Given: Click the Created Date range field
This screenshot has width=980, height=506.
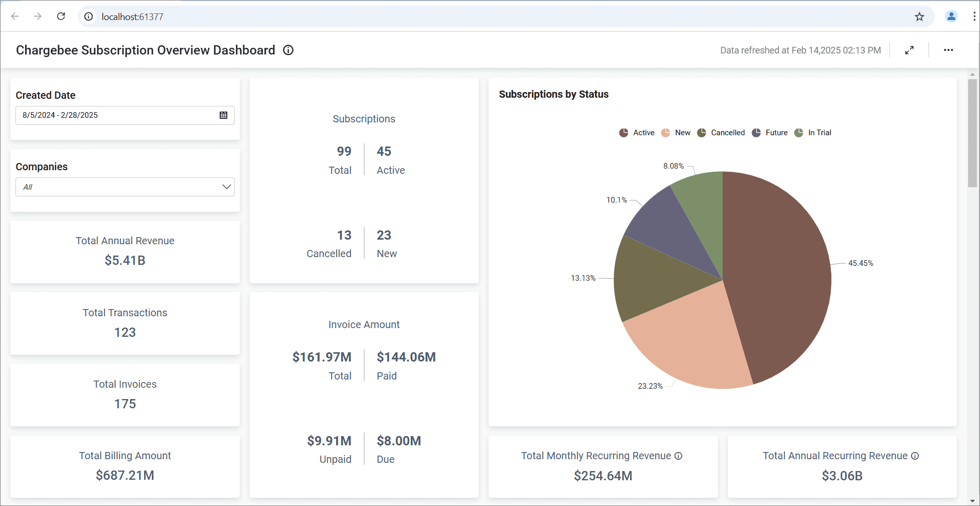Looking at the screenshot, I should click(125, 115).
